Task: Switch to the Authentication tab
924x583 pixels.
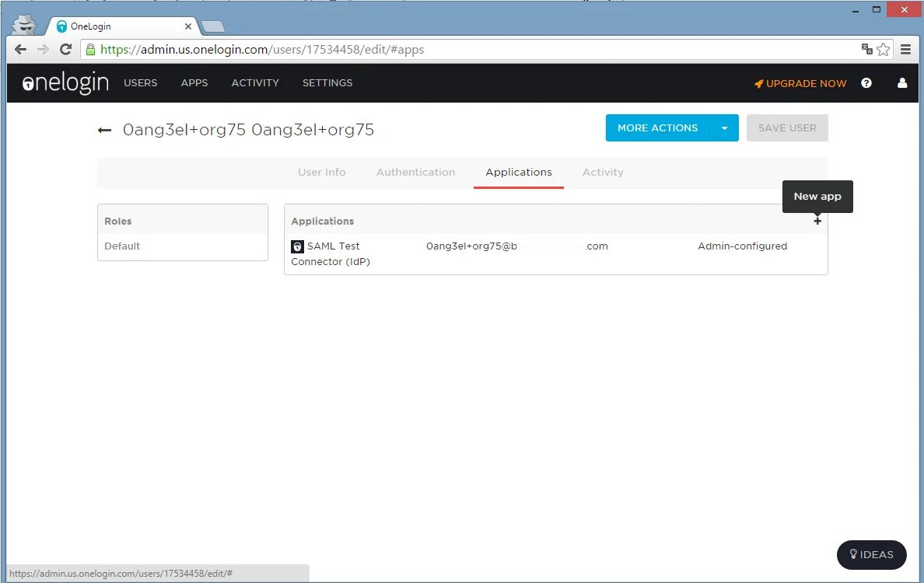Action: 415,172
